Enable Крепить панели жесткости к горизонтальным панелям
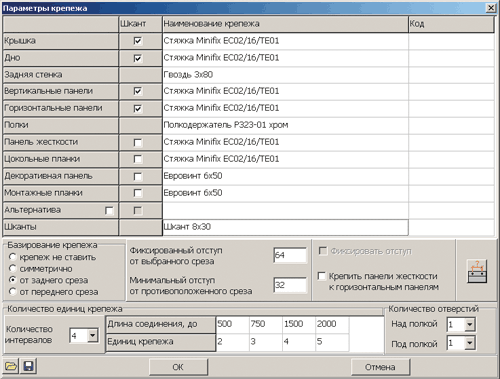The width and height of the screenshot is (500, 379). pyautogui.click(x=322, y=276)
